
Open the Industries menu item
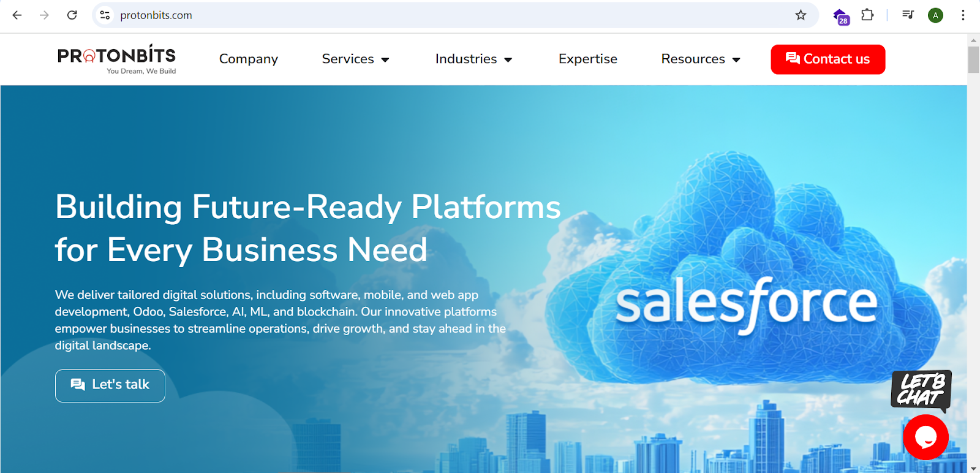pyautogui.click(x=466, y=59)
